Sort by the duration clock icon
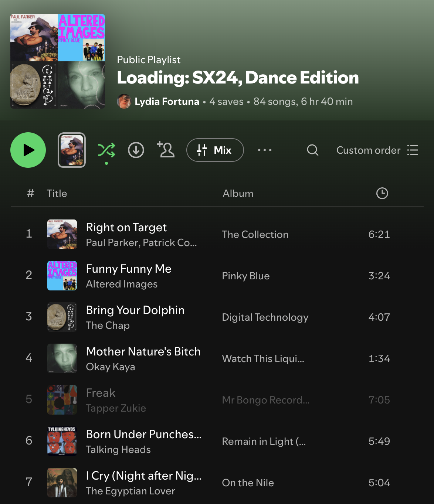 [382, 193]
